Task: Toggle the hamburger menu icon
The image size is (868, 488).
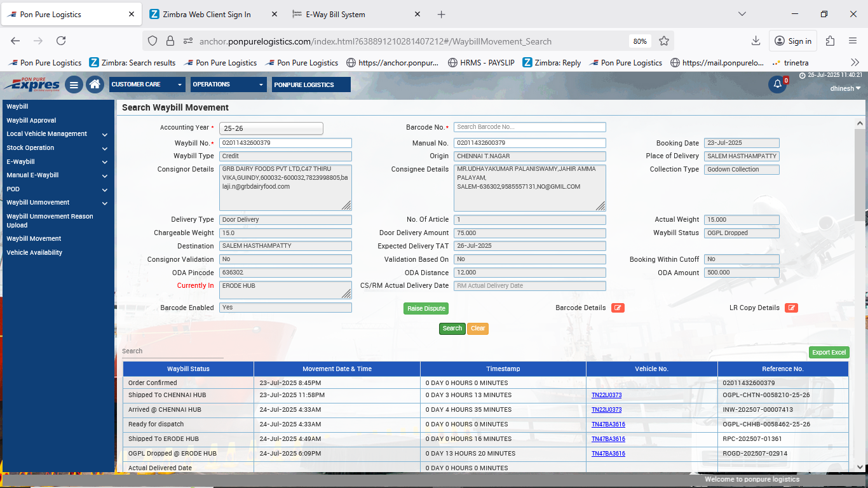Action: pos(74,85)
